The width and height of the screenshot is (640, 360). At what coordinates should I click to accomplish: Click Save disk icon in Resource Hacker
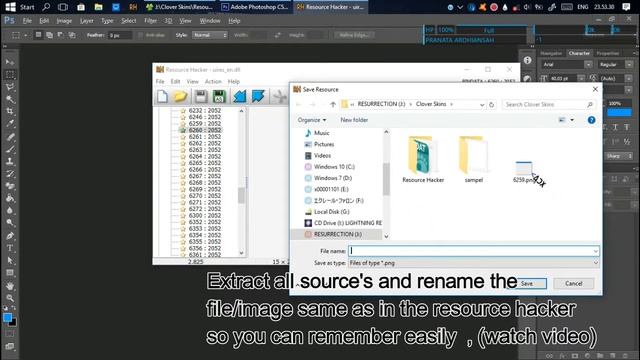pos(200,97)
